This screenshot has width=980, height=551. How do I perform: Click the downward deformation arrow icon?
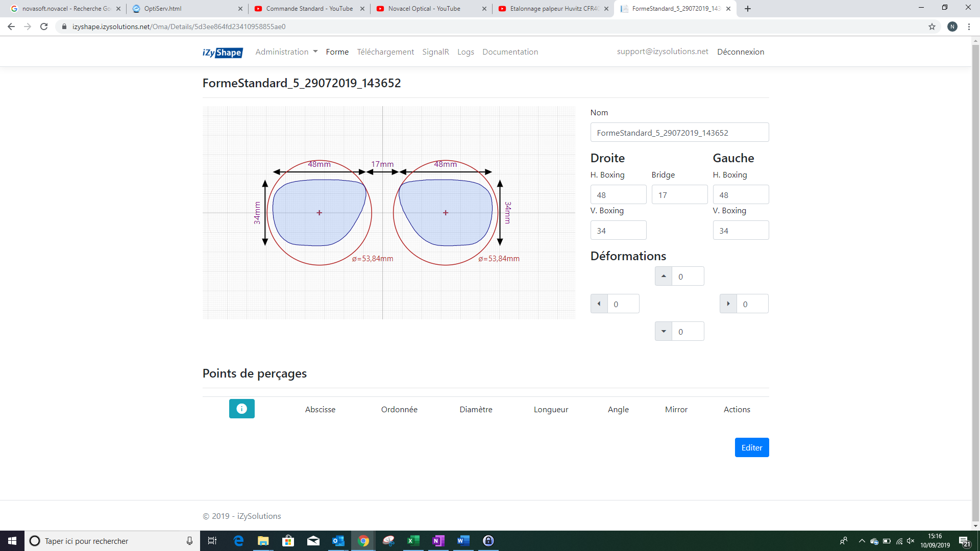pyautogui.click(x=663, y=331)
